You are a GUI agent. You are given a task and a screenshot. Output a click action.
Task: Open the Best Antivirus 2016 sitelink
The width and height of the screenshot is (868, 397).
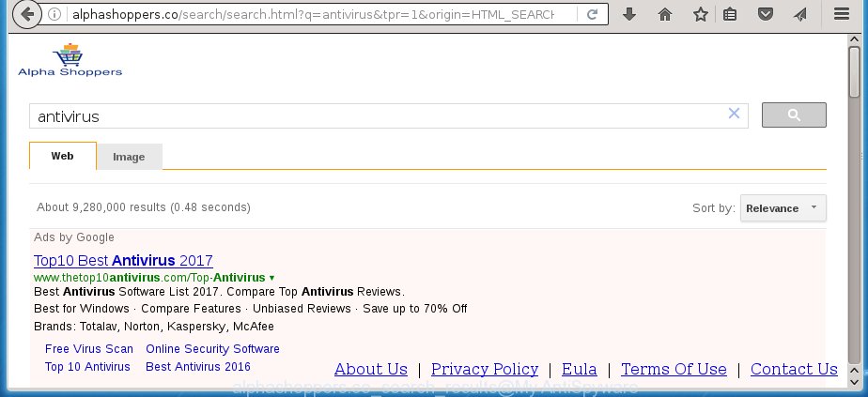pyautogui.click(x=198, y=367)
